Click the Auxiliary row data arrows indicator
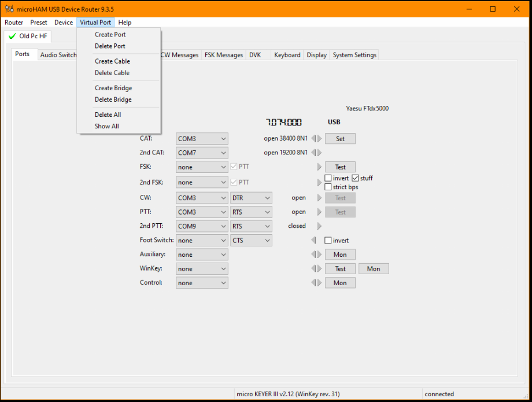Image resolution: width=532 pixels, height=402 pixels. (x=316, y=255)
